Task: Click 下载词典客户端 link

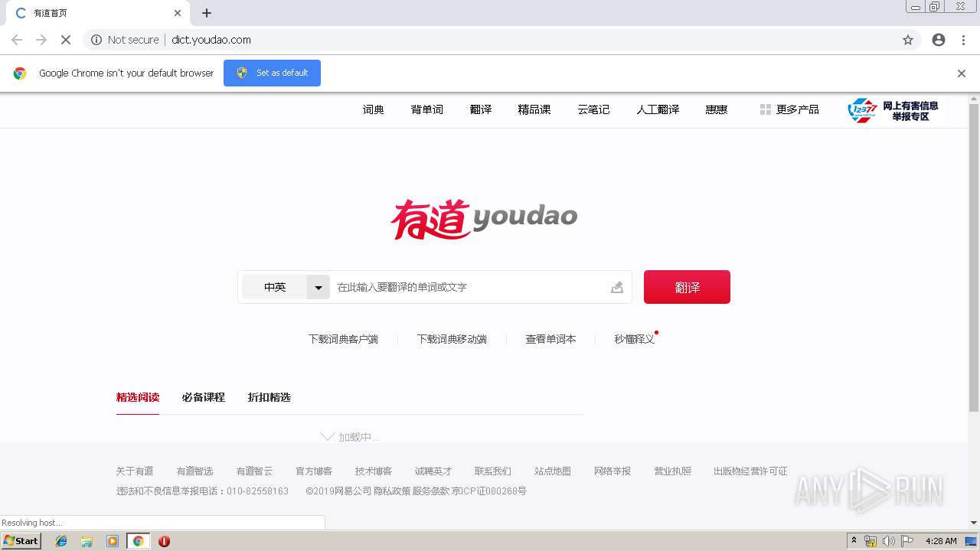Action: point(343,339)
